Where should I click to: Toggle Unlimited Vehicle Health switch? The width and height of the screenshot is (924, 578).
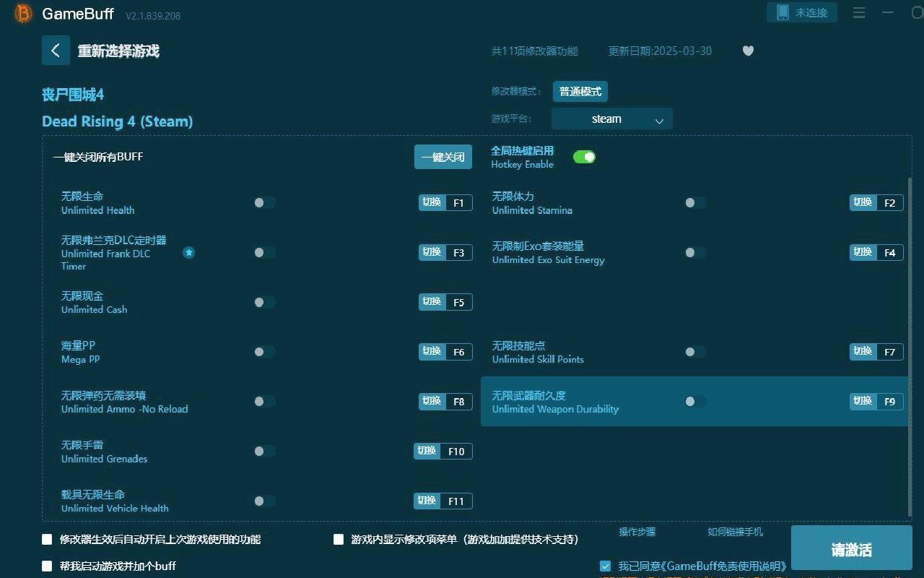click(264, 501)
